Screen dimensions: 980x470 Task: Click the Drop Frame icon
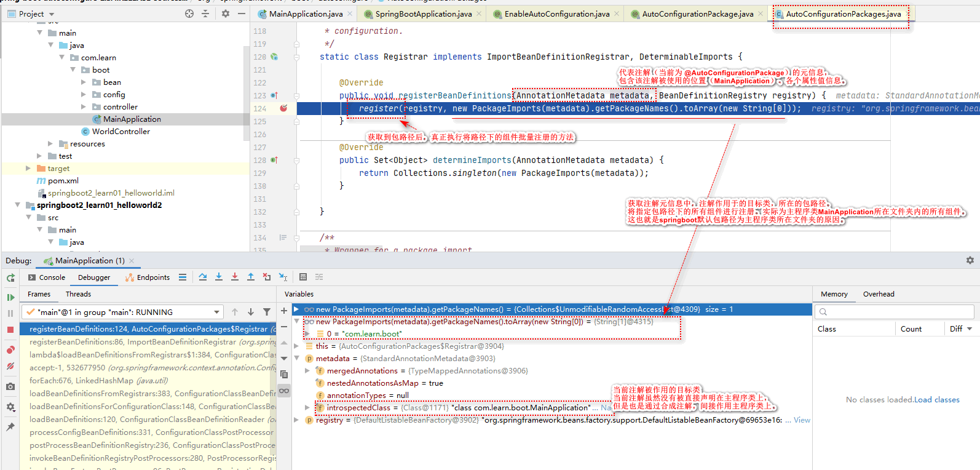(267, 277)
